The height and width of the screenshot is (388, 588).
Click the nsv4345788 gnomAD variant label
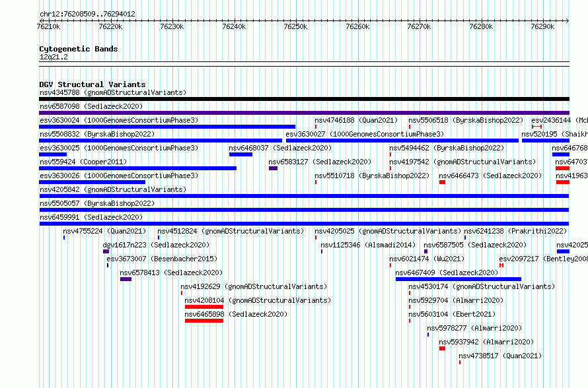[113, 92]
